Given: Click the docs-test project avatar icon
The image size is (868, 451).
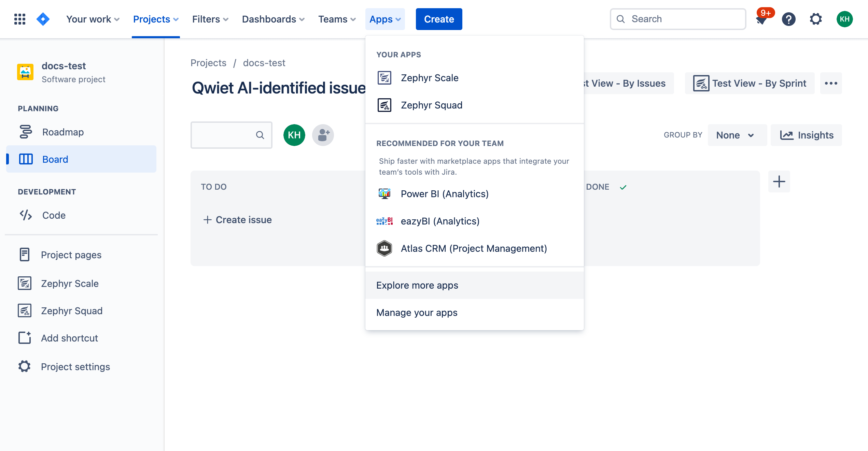Looking at the screenshot, I should pos(25,72).
